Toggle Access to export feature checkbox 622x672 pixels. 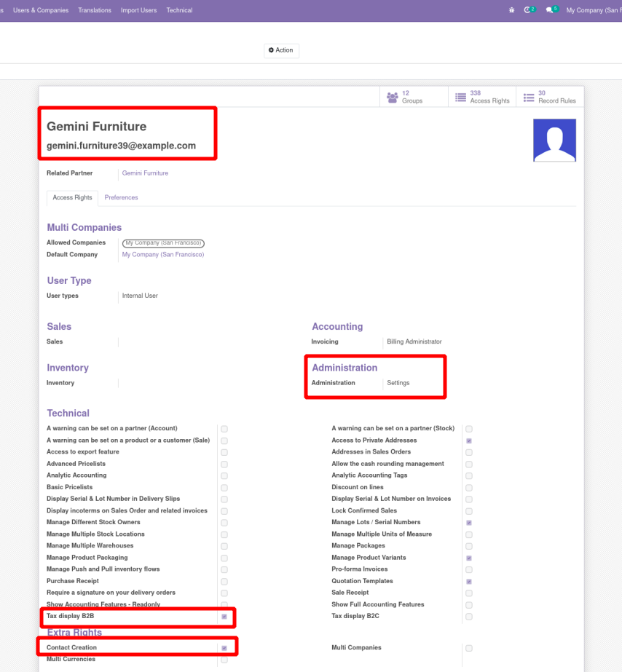click(x=224, y=452)
